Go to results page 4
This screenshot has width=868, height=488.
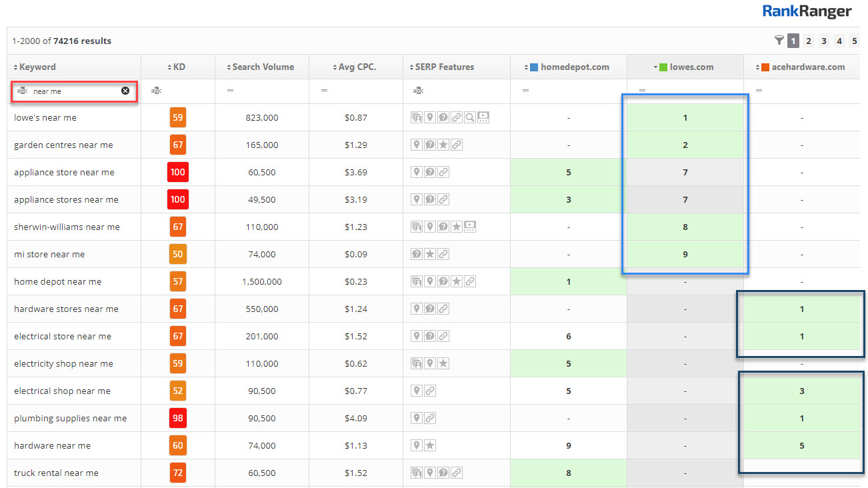click(x=839, y=41)
